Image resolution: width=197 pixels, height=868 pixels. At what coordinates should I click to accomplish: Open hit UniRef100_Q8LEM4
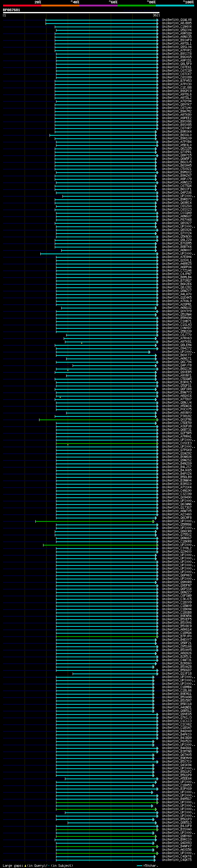click(x=177, y=345)
